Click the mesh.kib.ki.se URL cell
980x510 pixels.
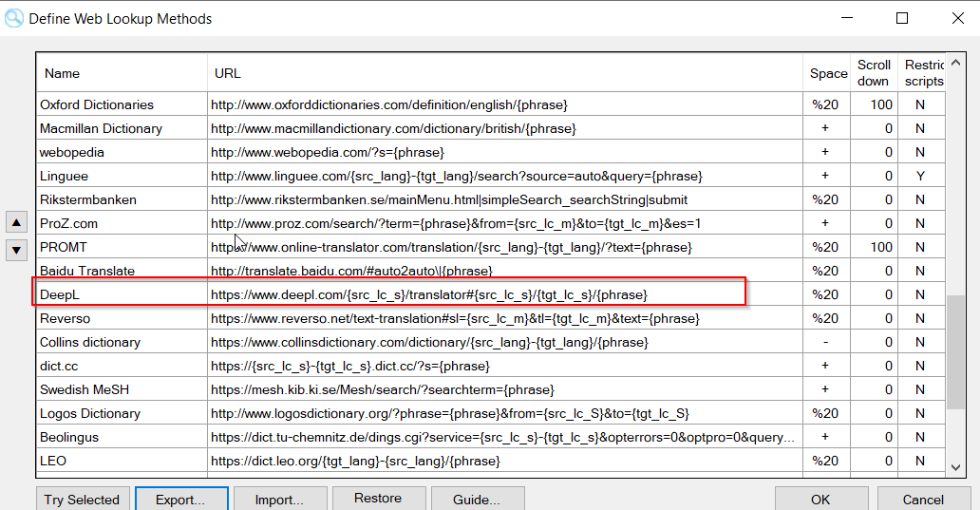click(505, 389)
